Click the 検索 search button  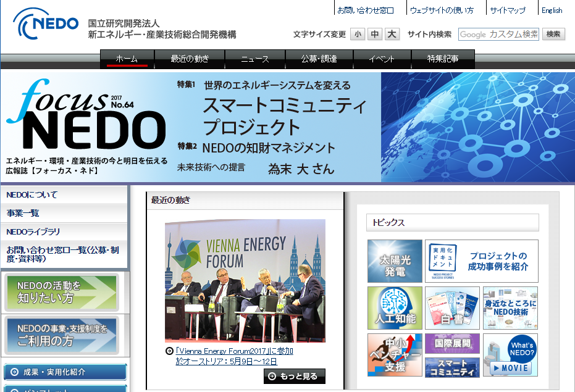[553, 34]
